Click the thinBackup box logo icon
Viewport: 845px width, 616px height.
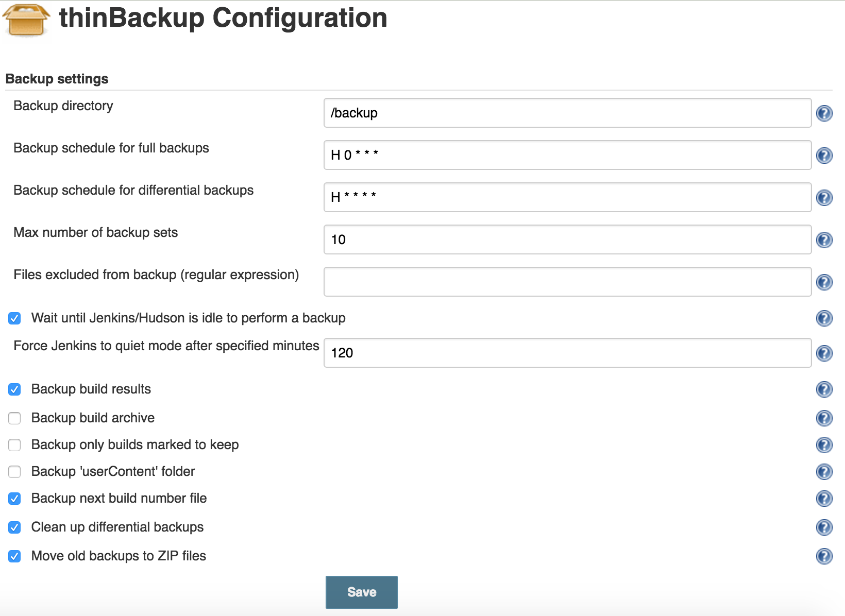point(26,20)
